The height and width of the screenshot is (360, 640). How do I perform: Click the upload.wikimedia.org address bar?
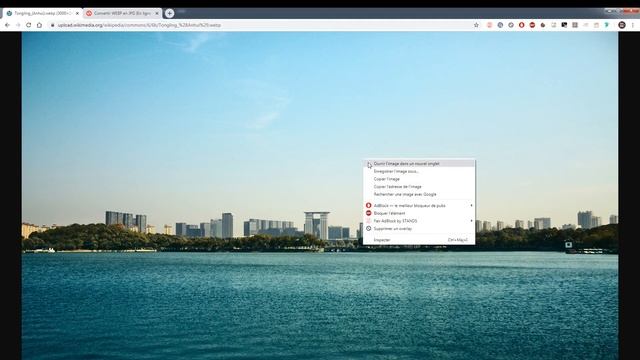(261, 25)
